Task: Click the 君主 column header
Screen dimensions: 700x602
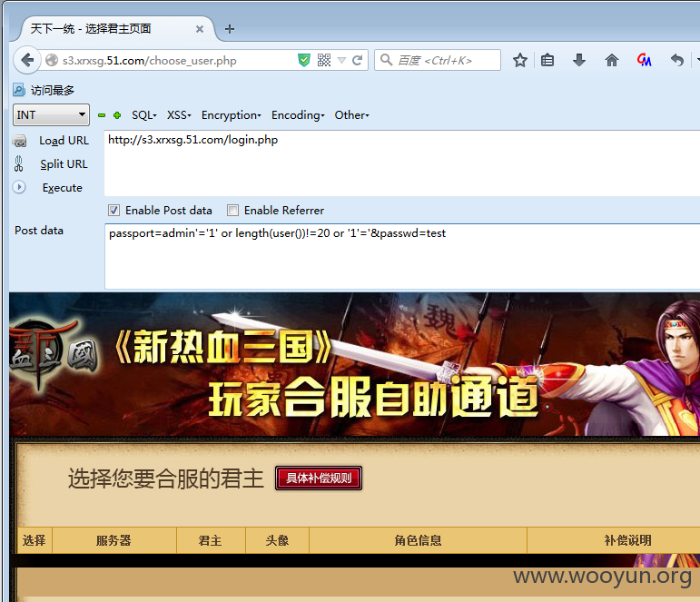Action: tap(211, 540)
